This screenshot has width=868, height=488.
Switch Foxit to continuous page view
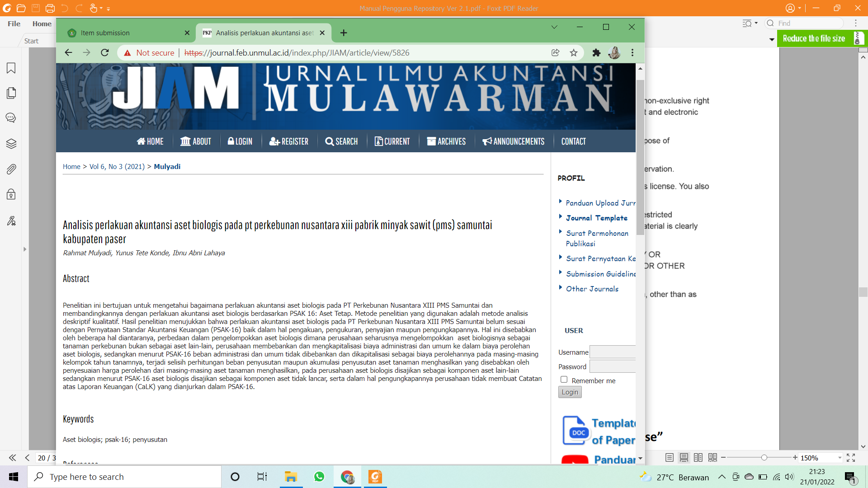click(684, 458)
